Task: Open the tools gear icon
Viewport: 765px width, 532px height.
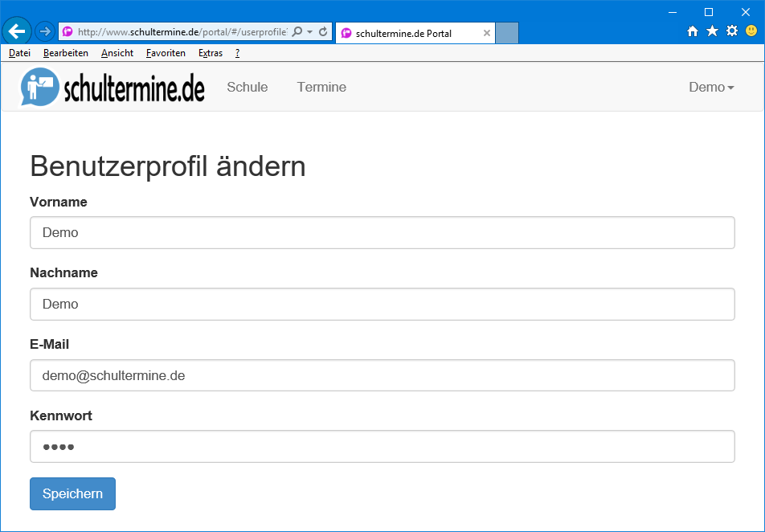Action: [x=732, y=31]
